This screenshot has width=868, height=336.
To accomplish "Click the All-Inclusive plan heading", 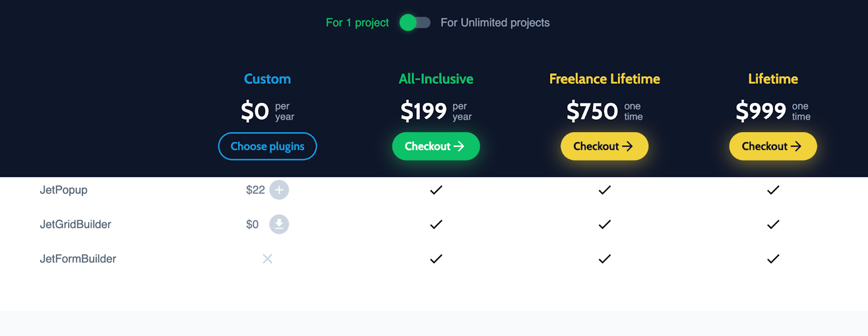I will tap(436, 79).
